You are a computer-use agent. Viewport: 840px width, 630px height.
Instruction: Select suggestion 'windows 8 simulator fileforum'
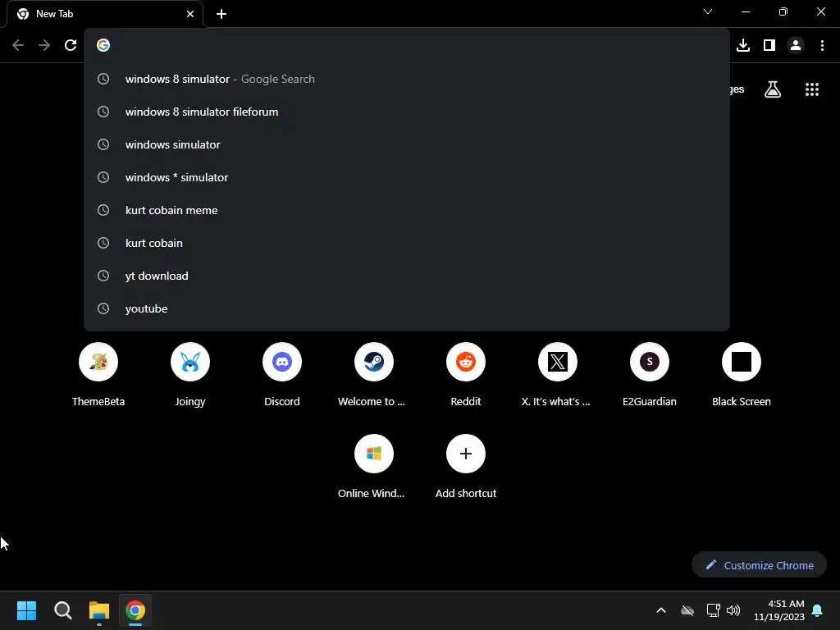click(407, 112)
